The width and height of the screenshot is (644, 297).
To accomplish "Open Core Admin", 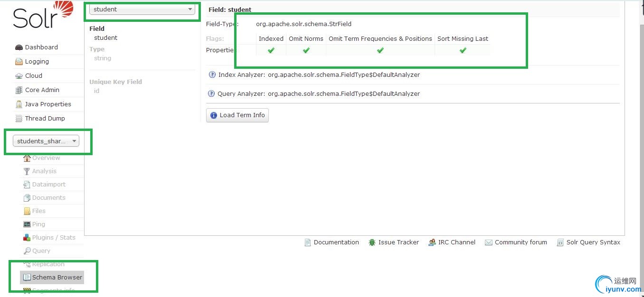I will point(42,90).
